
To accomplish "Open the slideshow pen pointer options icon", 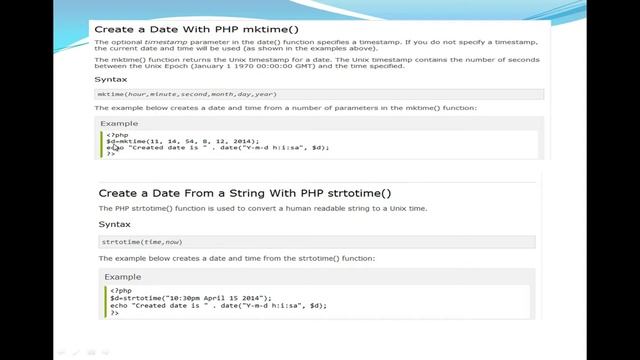I will pos(76,353).
